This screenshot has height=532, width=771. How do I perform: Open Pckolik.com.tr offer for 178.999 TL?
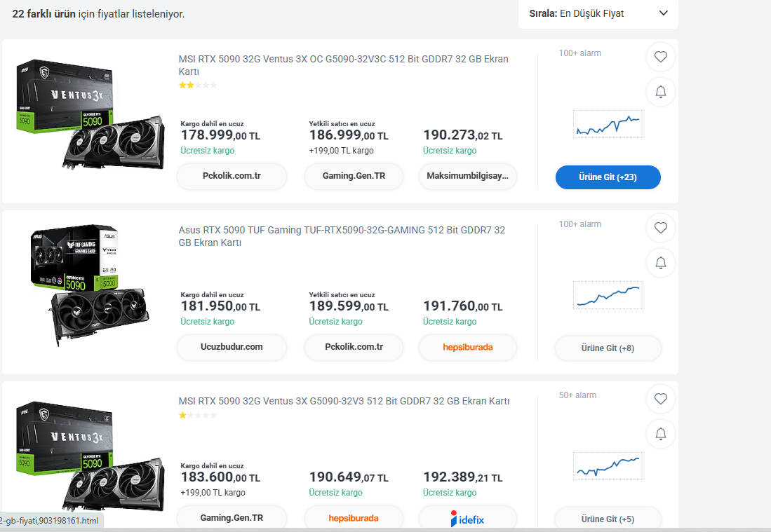pyautogui.click(x=232, y=176)
